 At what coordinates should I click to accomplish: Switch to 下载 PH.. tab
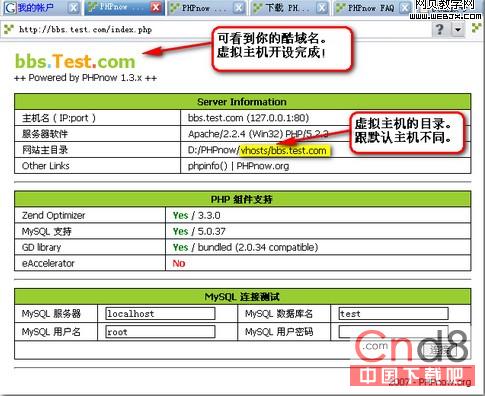tap(282, 7)
